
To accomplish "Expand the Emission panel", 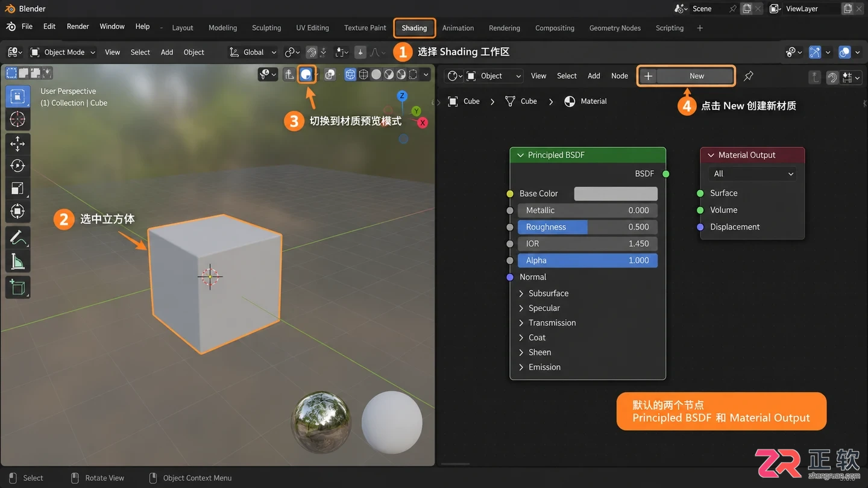I will tap(539, 367).
